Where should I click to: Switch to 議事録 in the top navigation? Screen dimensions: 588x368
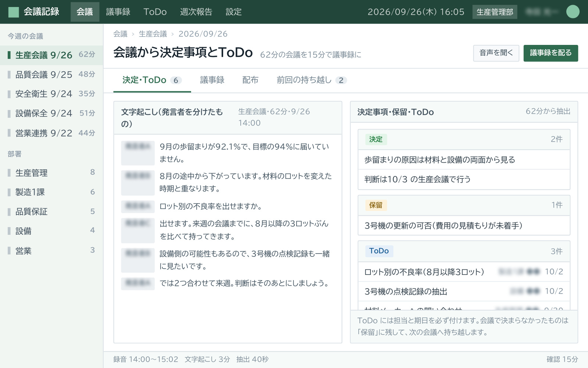tap(118, 12)
